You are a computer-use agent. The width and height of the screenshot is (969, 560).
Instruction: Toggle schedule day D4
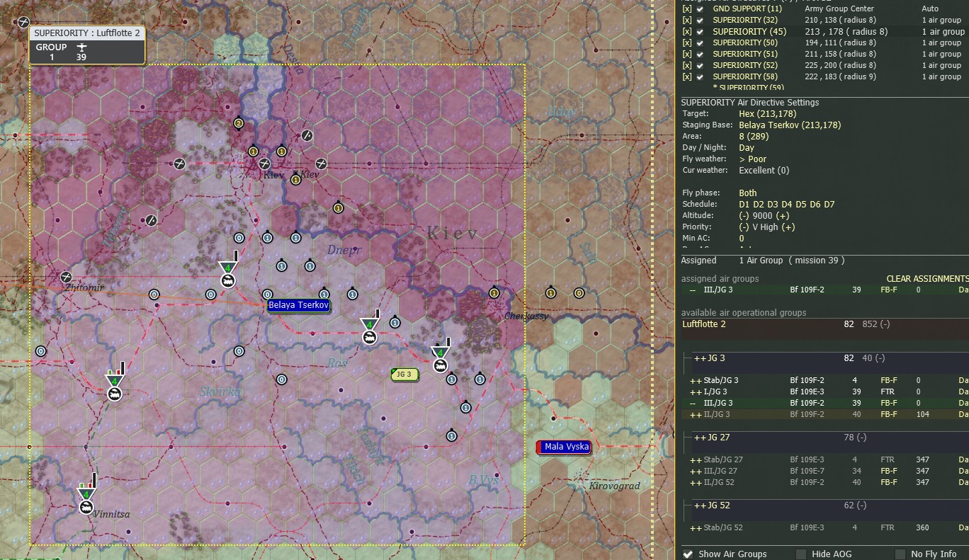click(x=786, y=204)
